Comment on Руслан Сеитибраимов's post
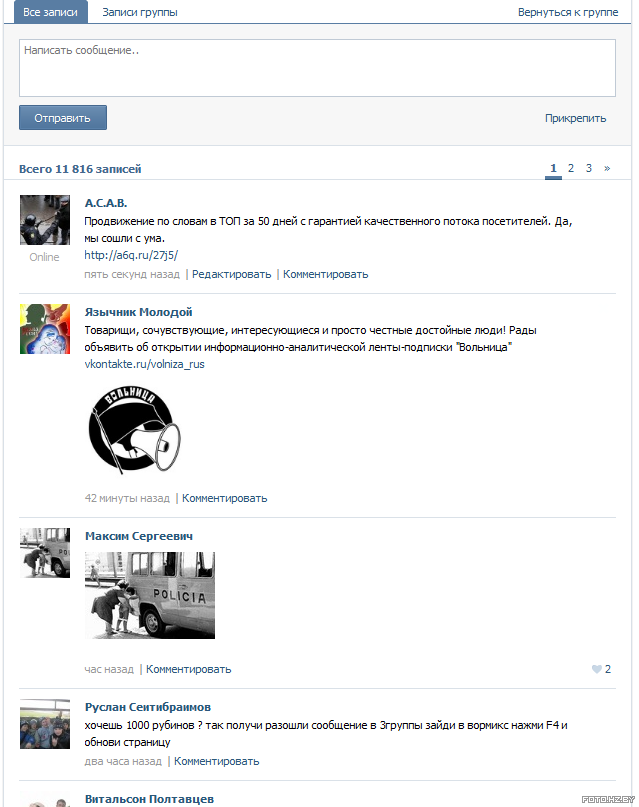Image resolution: width=639 pixels, height=807 pixels. point(217,761)
